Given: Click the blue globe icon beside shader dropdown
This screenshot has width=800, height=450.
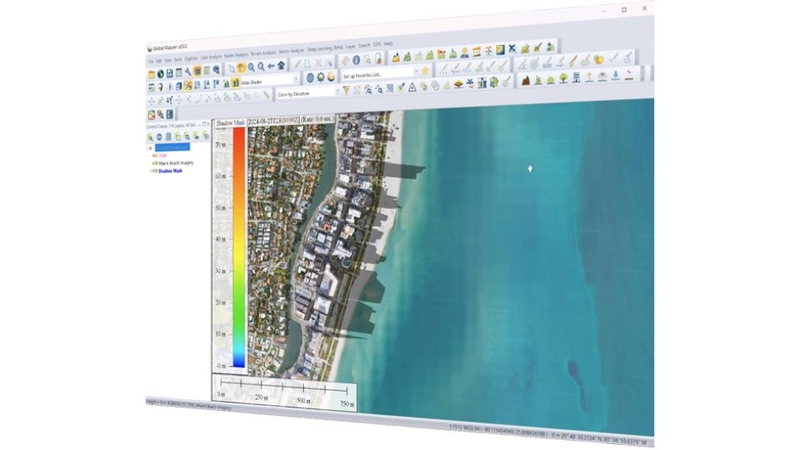Looking at the screenshot, I should (310, 78).
